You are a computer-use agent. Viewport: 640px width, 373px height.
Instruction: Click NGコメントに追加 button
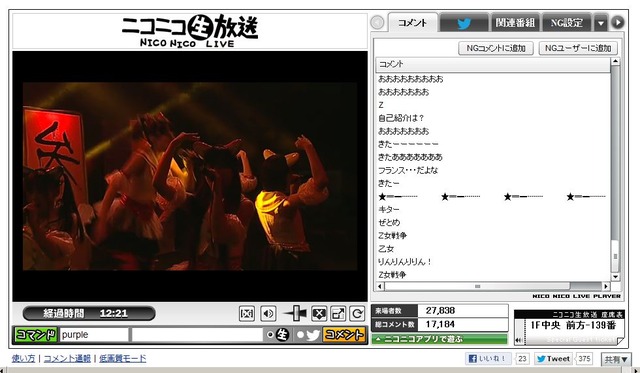point(496,48)
